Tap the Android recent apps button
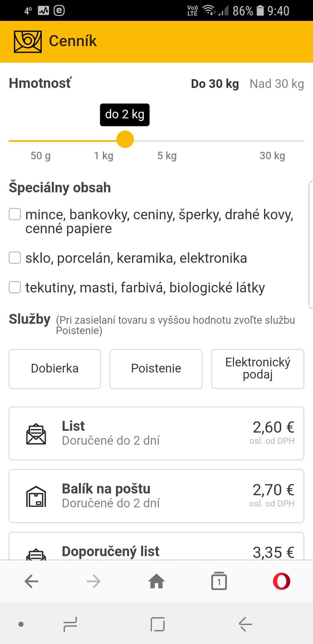 [70, 625]
